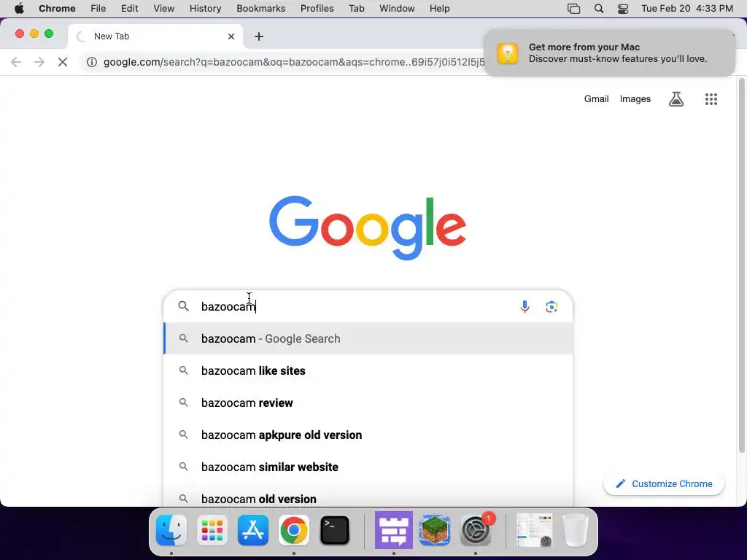Click the Customize Chrome button
The height and width of the screenshot is (560, 747).
[664, 484]
